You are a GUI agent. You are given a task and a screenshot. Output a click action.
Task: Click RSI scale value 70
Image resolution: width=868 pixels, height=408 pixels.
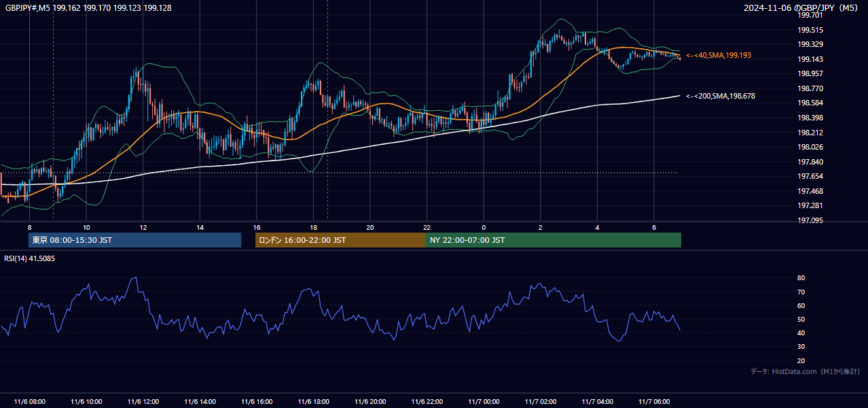[x=801, y=292]
